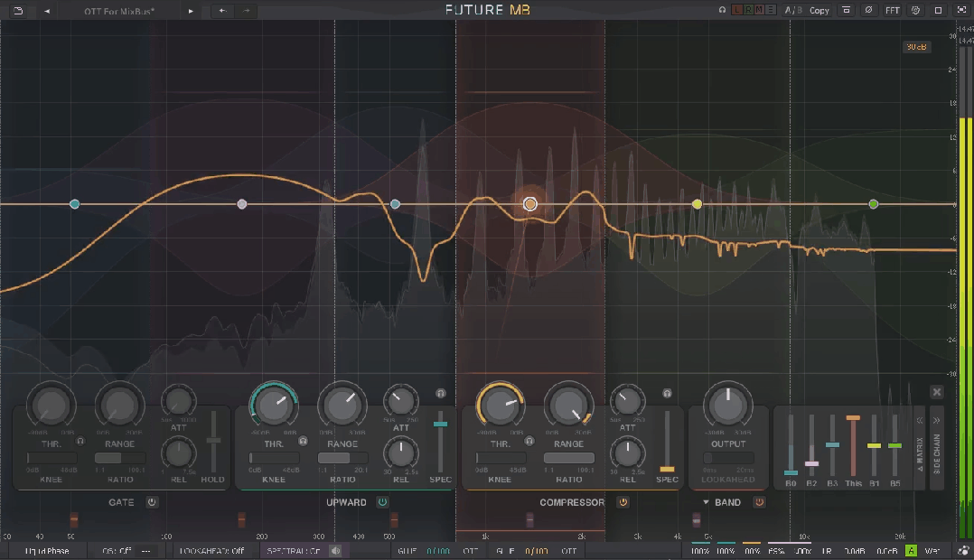Image resolution: width=974 pixels, height=560 pixels.
Task: Select the green band node
Action: 874,204
